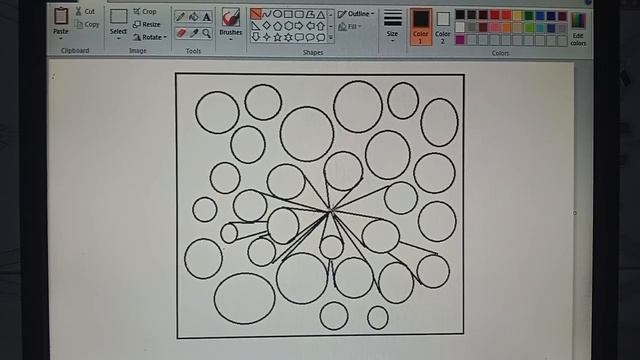Viewport: 640px width, 360px height.
Task: Pick the yellow color swatch
Action: (x=517, y=16)
